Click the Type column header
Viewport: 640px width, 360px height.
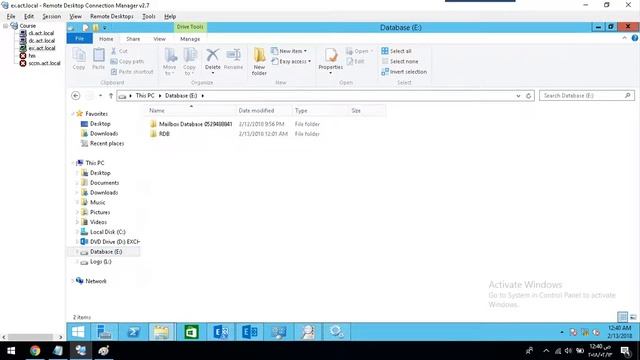pyautogui.click(x=320, y=111)
